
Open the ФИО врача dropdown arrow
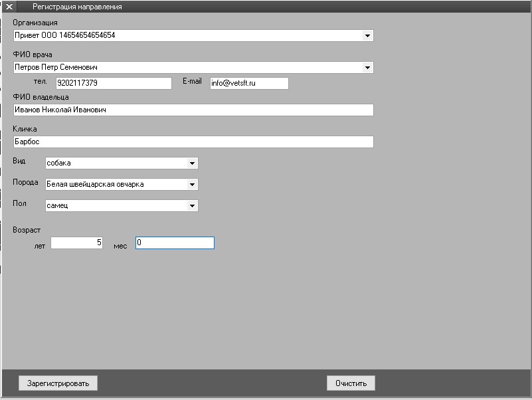367,67
